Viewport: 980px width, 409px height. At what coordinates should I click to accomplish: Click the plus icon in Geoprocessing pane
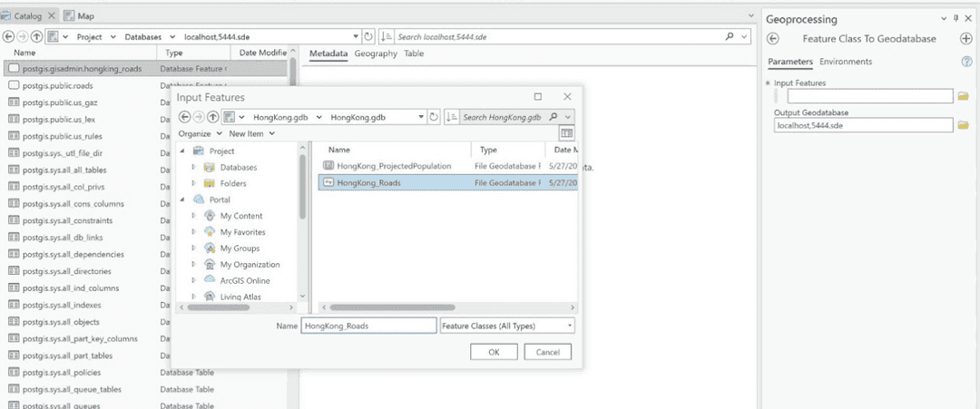pyautogui.click(x=966, y=38)
